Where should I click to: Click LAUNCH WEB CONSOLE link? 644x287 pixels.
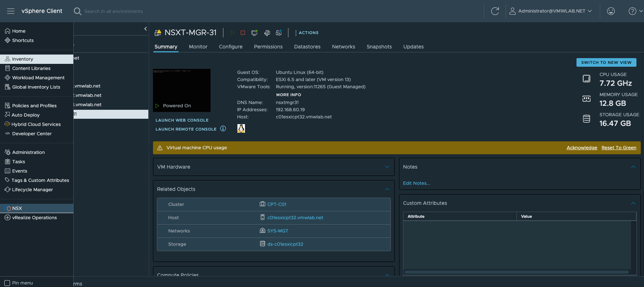(182, 120)
